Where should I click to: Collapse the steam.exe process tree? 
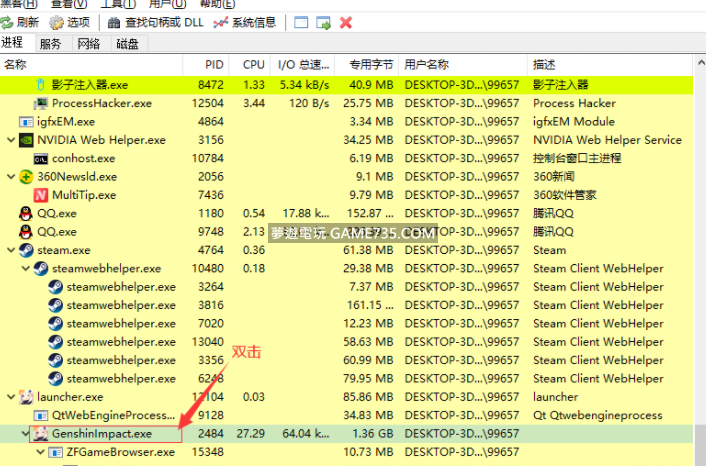pyautogui.click(x=10, y=250)
